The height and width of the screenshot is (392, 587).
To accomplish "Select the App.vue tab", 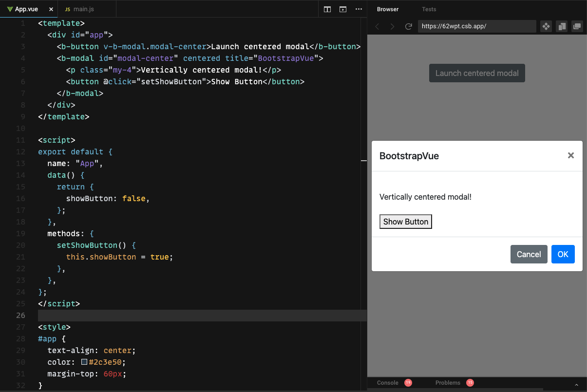I will click(29, 9).
